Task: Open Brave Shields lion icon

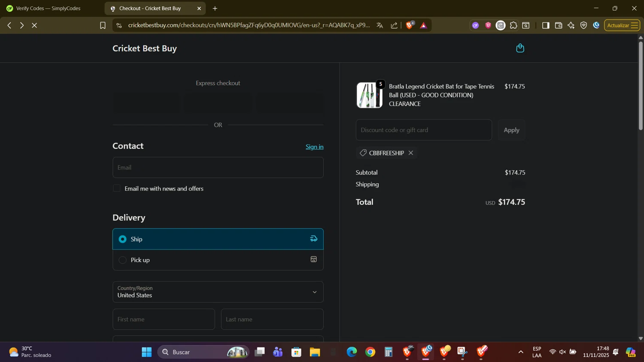Action: click(x=410, y=25)
